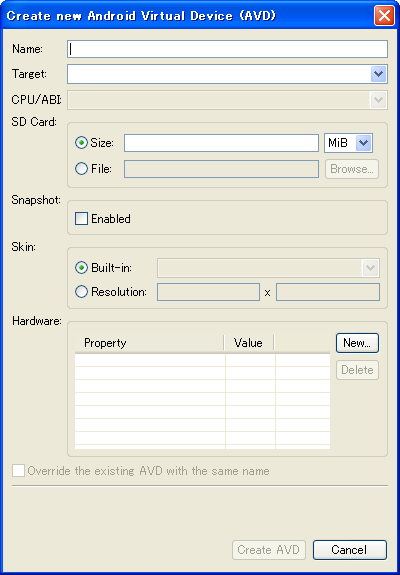Screen dimensions: 400x575
Task: Select the Built-in skin radio button
Action: point(81,268)
